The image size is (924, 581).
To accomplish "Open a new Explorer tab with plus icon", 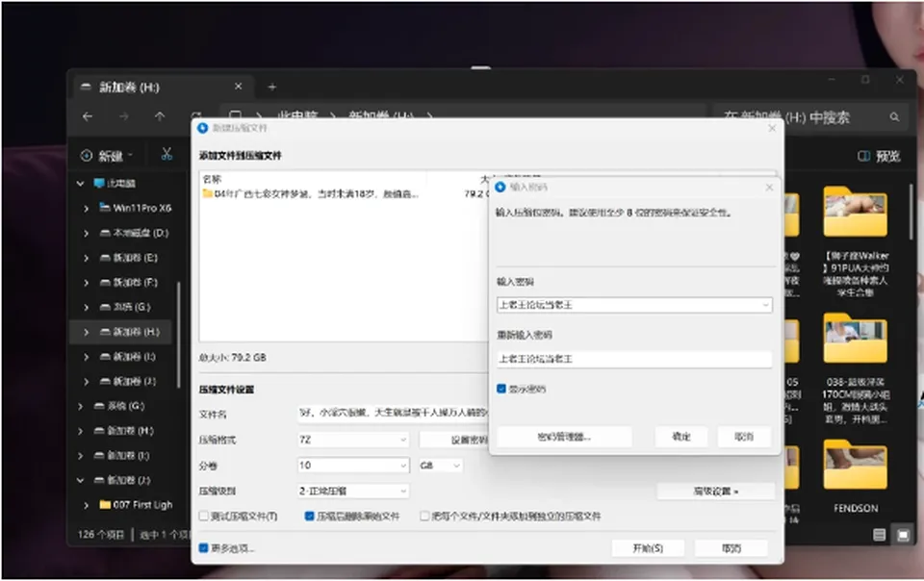I will pos(271,88).
